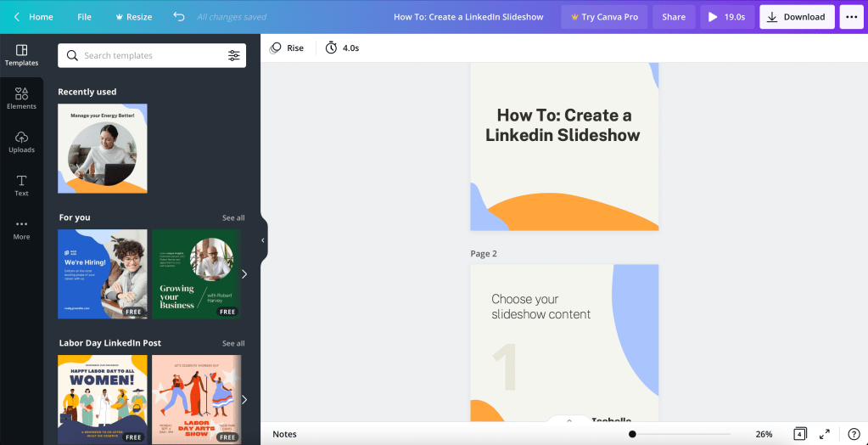Screen dimensions: 868x445
Task: Open the help question mark icon
Action: click(x=854, y=434)
